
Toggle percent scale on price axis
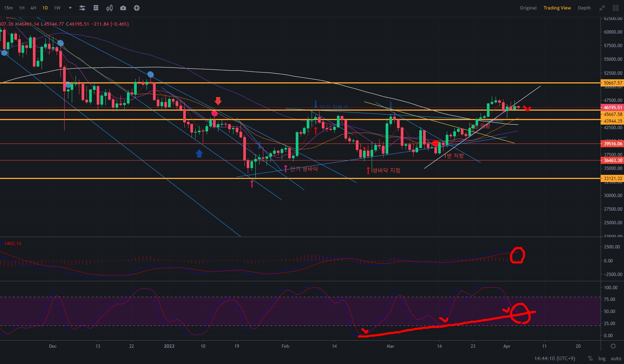(x=590, y=358)
